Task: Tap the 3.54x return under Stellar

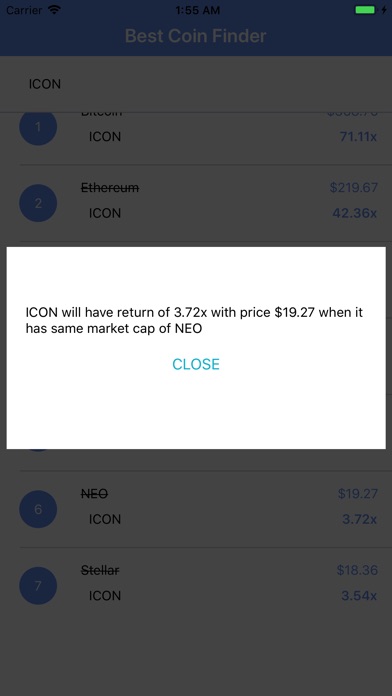Action: (359, 596)
